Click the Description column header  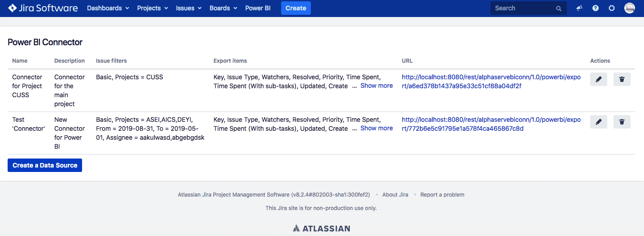(70, 61)
